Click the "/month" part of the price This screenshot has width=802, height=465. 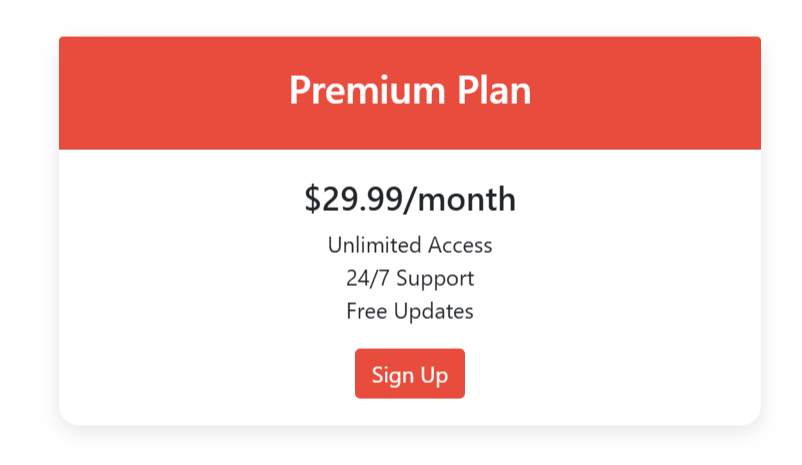coord(460,199)
